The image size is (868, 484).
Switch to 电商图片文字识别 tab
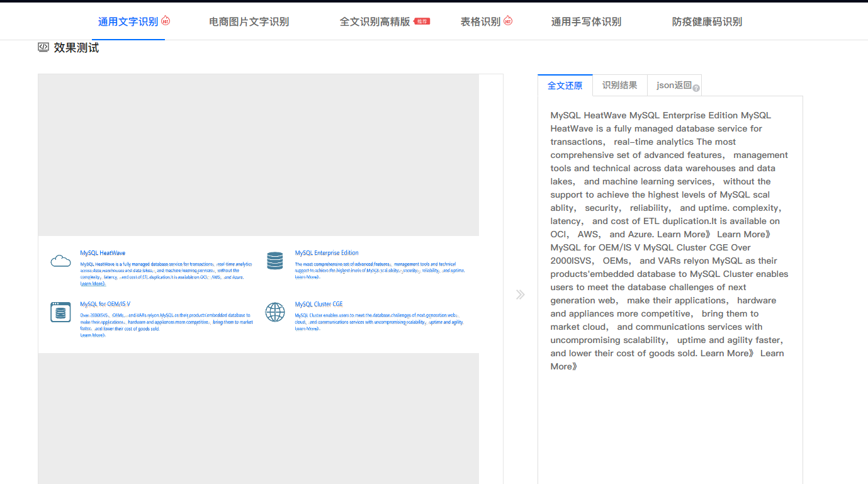pyautogui.click(x=249, y=21)
